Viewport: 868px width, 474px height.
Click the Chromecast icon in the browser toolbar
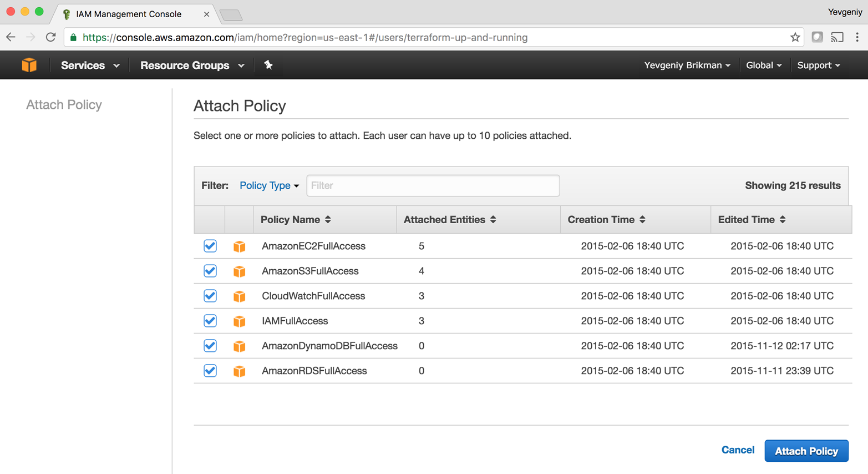pos(837,37)
